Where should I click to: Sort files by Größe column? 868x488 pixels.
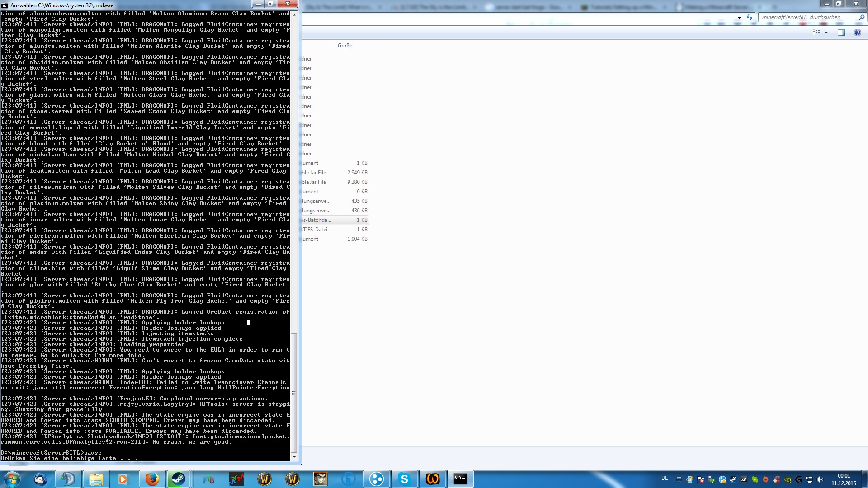click(x=345, y=46)
